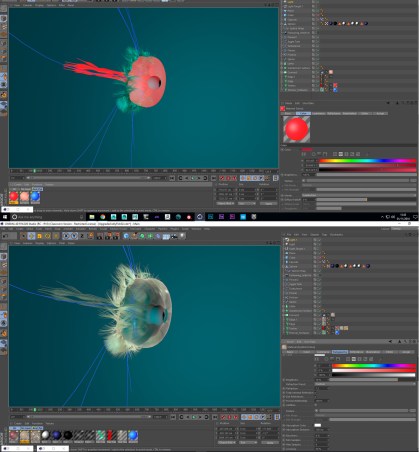Image resolution: width=419 pixels, height=452 pixels.
Task: Click Go to Start button in lower timeline
Action: pos(173,417)
